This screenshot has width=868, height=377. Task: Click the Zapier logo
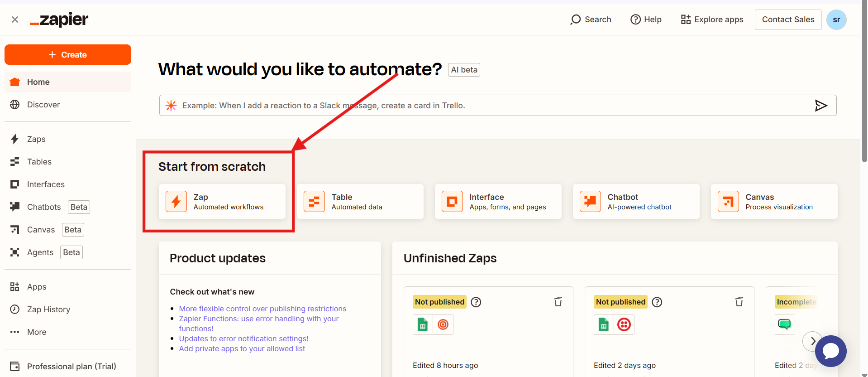coord(59,19)
